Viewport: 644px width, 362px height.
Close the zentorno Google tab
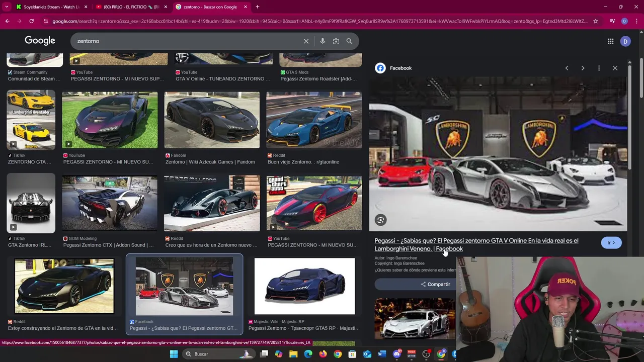coord(245,7)
